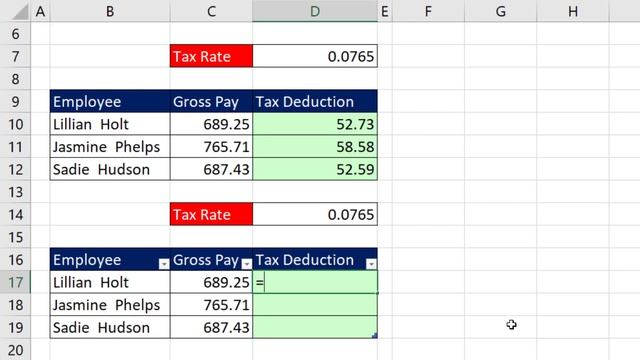640x360 pixels.
Task: Click the select-all corner triangle
Action: (x=20, y=11)
